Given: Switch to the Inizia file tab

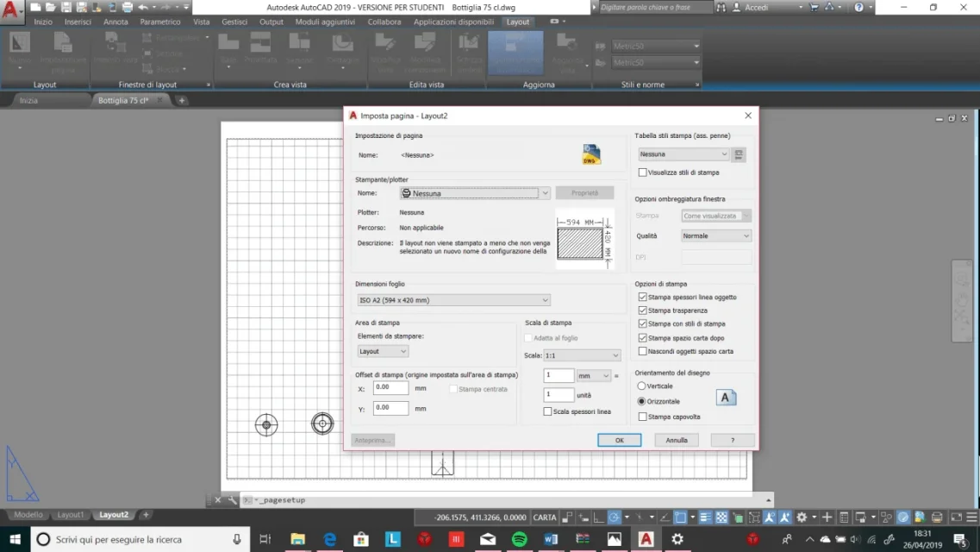Looking at the screenshot, I should point(28,100).
